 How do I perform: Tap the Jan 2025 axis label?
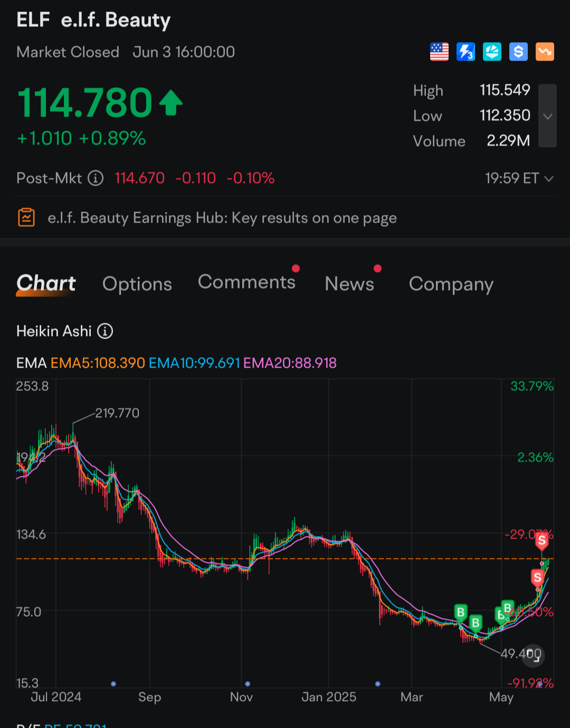coord(329,697)
